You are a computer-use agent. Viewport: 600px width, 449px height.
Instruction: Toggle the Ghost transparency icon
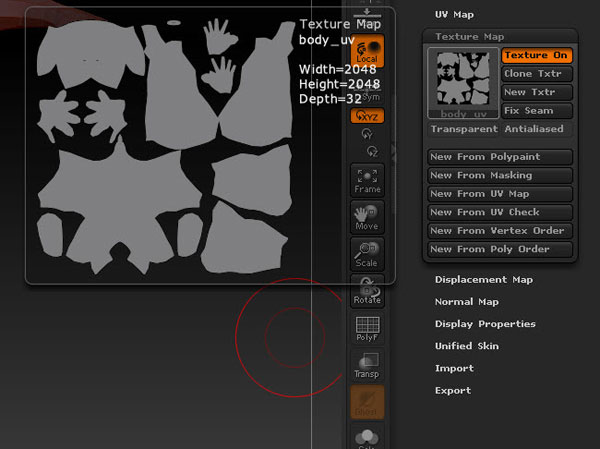(367, 402)
